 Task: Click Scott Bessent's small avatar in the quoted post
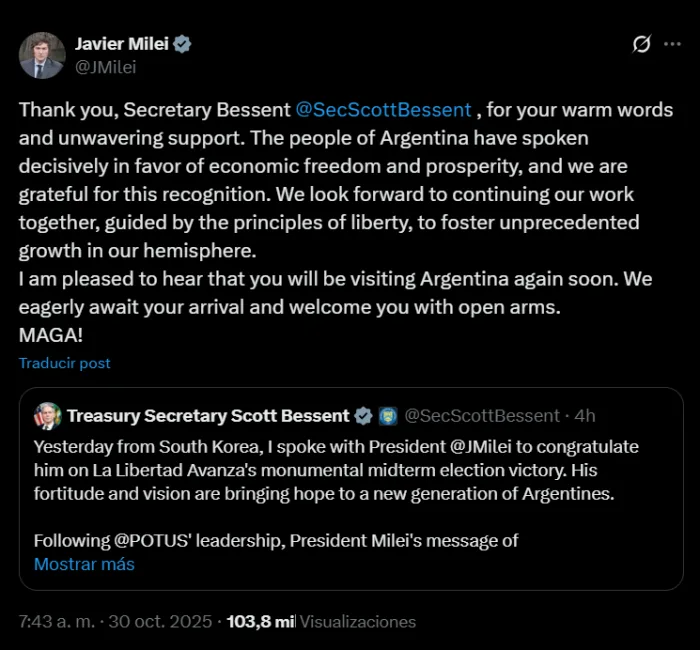tap(47, 416)
